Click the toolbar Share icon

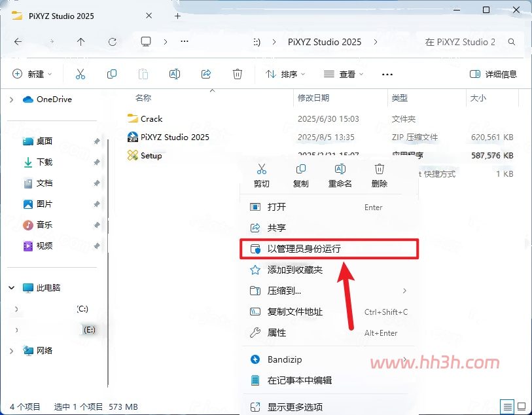point(206,74)
